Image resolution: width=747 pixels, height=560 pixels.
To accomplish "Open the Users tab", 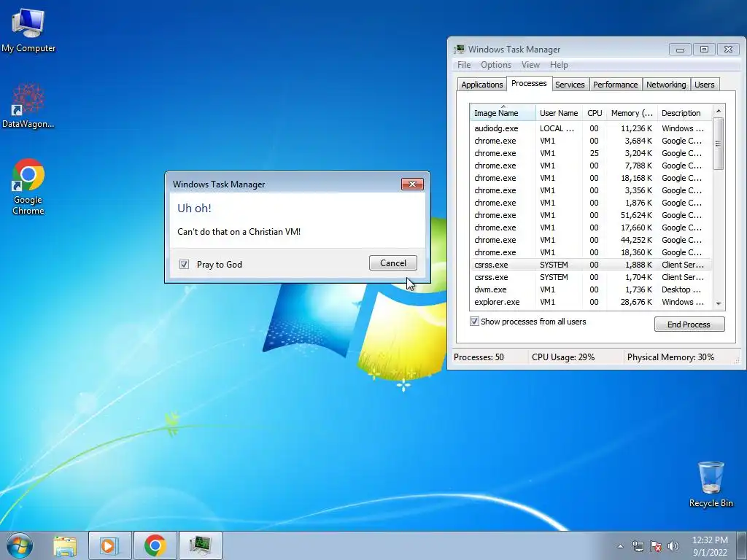I will (704, 85).
